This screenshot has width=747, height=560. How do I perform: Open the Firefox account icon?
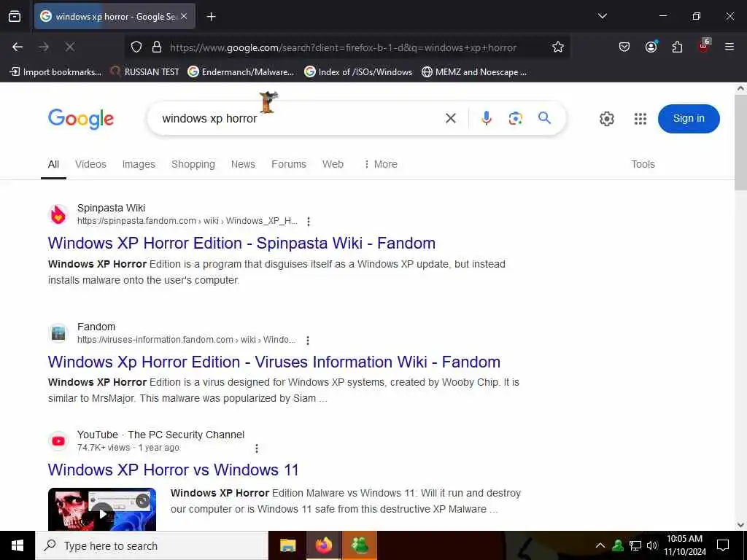(x=651, y=47)
